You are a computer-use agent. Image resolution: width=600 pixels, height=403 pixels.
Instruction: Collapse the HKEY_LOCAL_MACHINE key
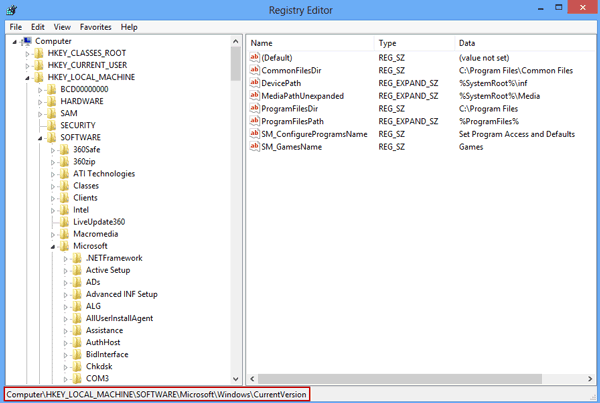(27, 78)
